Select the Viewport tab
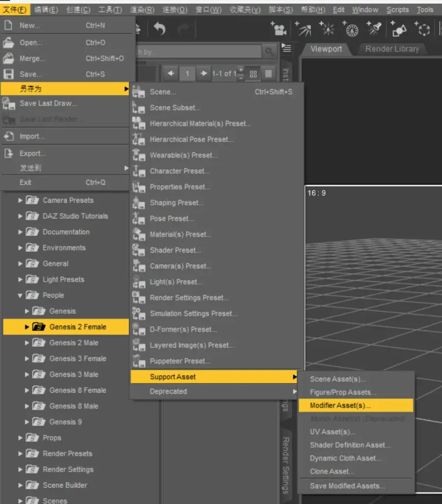The height and width of the screenshot is (504, 442). click(x=326, y=49)
